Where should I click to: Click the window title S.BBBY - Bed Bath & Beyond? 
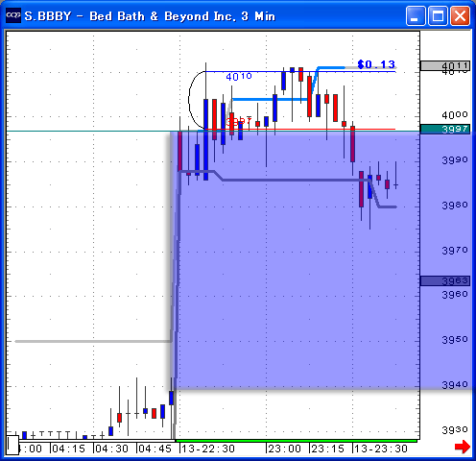click(150, 16)
